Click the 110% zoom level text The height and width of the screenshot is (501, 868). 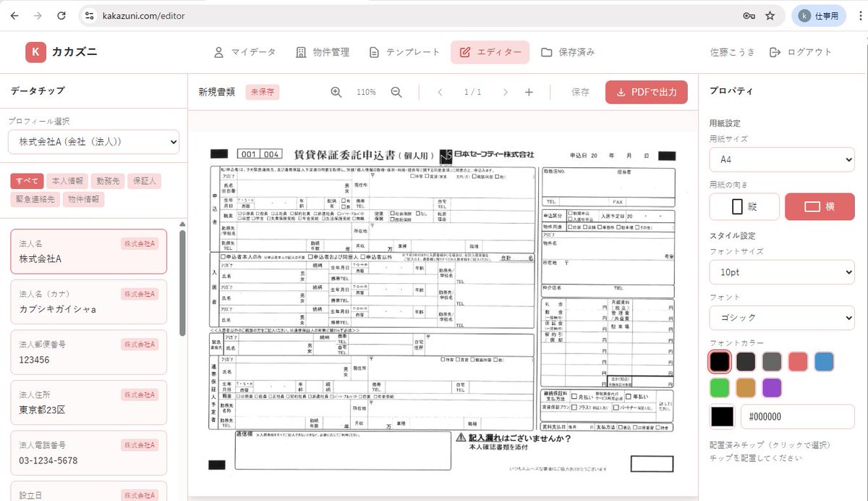tap(366, 92)
